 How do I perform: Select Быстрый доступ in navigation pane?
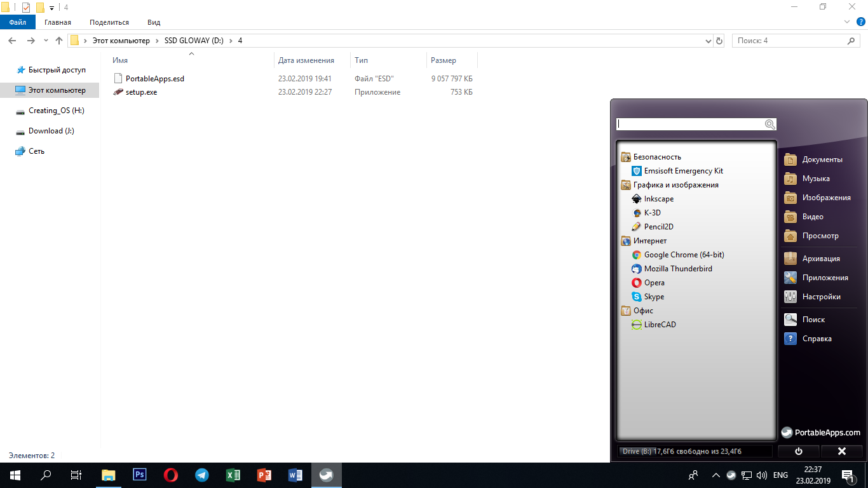(x=51, y=70)
